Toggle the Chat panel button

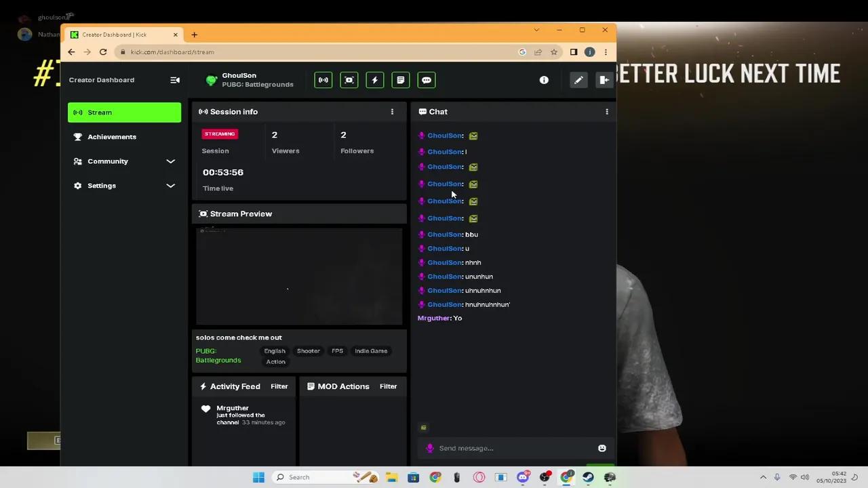click(427, 80)
